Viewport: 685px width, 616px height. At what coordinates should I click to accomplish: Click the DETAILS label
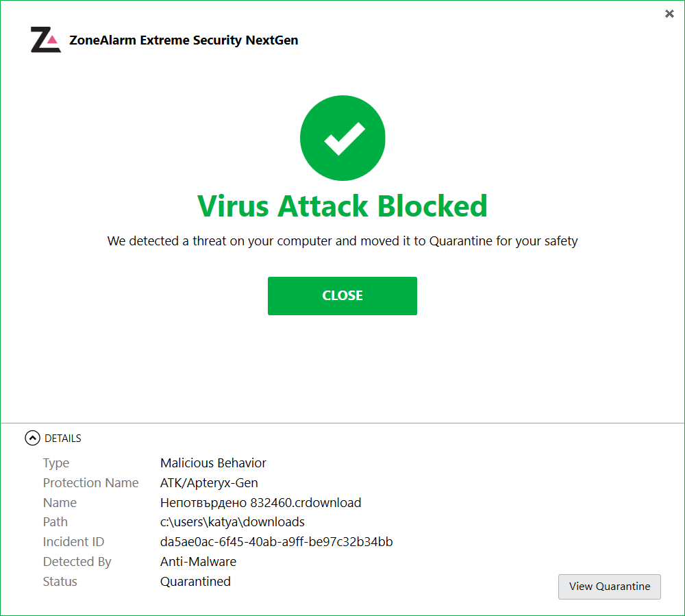click(63, 439)
